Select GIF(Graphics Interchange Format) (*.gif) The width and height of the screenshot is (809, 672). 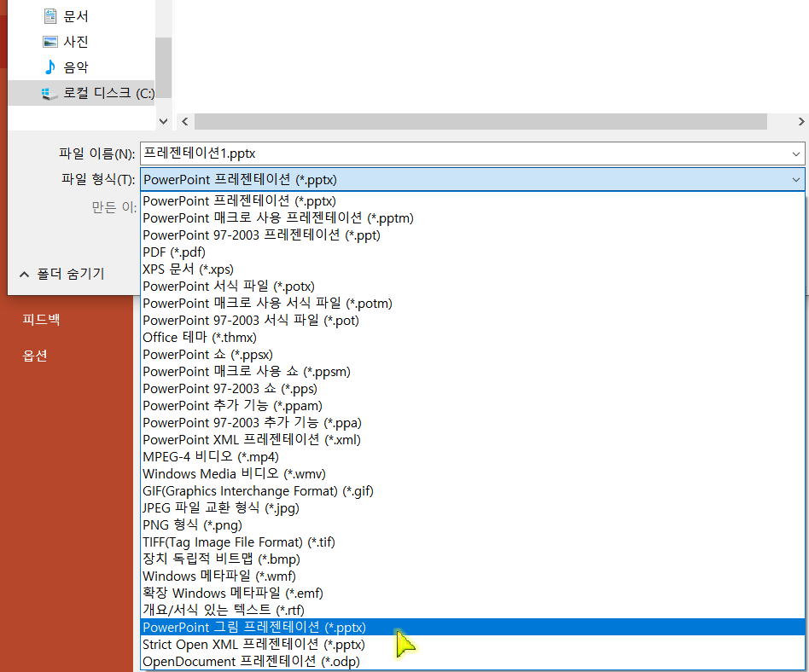473,491
